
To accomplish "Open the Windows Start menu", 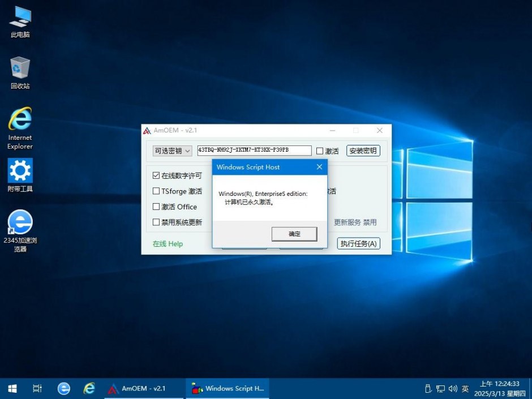I will (12, 388).
